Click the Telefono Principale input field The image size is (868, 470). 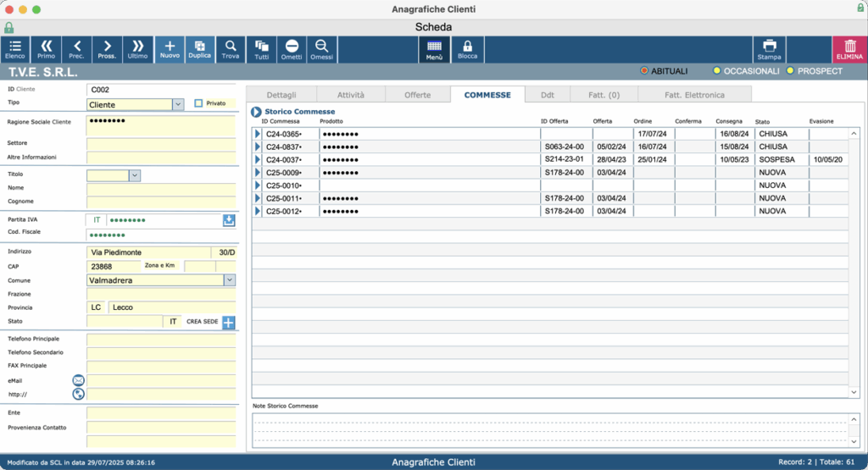pyautogui.click(x=161, y=339)
